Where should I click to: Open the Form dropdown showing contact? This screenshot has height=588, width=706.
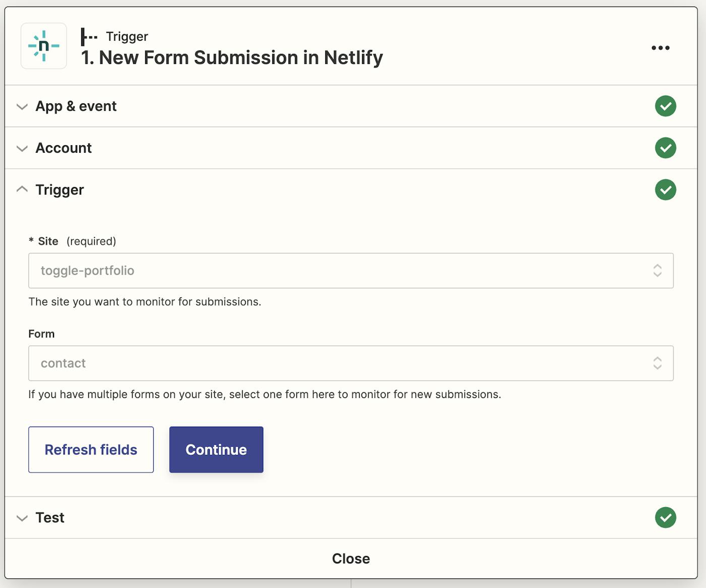click(350, 363)
